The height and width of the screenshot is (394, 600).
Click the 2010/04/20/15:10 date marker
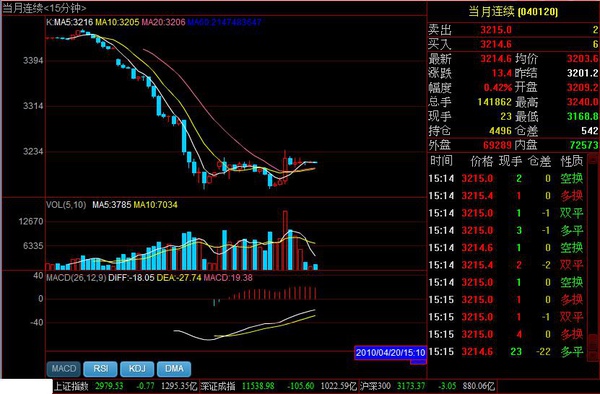pyautogui.click(x=390, y=353)
